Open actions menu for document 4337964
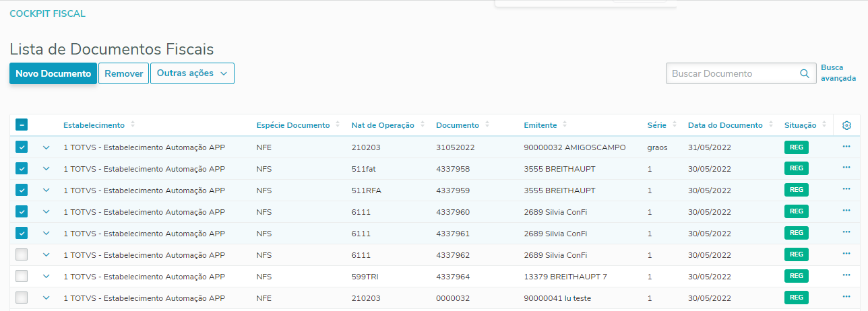 coord(846,276)
